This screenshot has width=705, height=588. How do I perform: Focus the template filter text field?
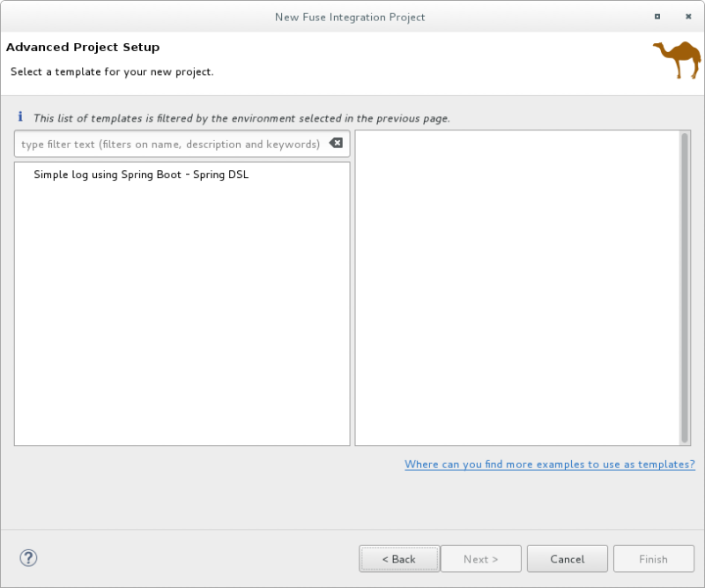tap(170, 144)
